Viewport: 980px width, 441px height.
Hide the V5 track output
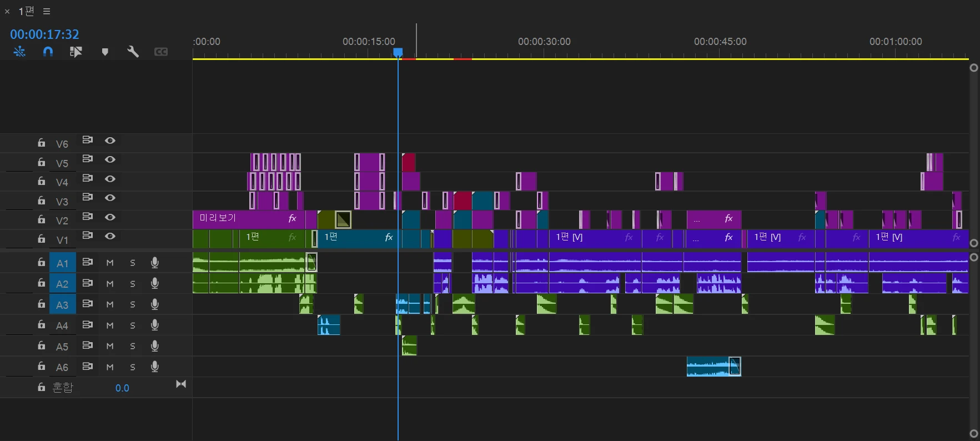point(110,159)
